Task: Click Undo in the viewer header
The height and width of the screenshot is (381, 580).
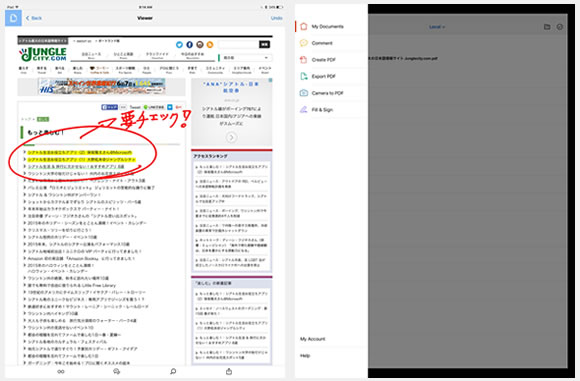Action: pyautogui.click(x=276, y=18)
